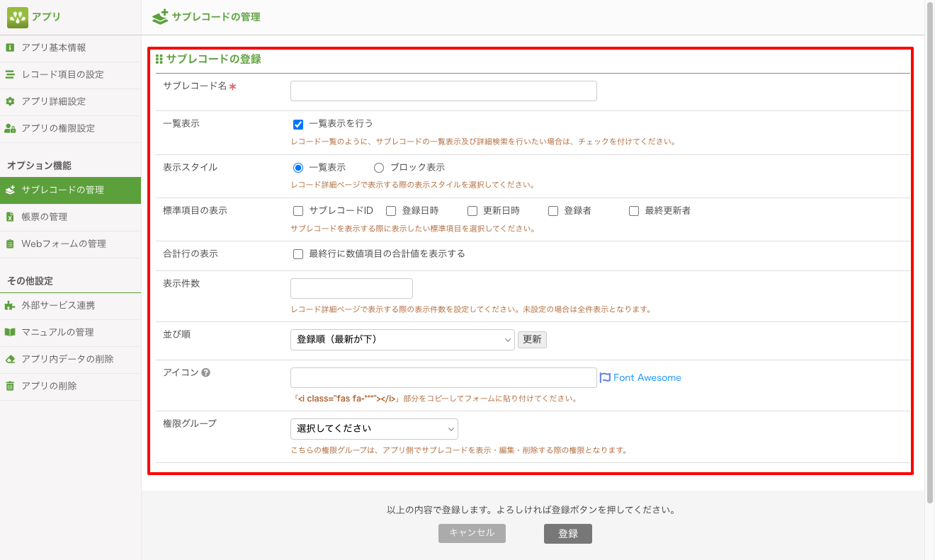Check the サブレコードID checkbox

(298, 211)
